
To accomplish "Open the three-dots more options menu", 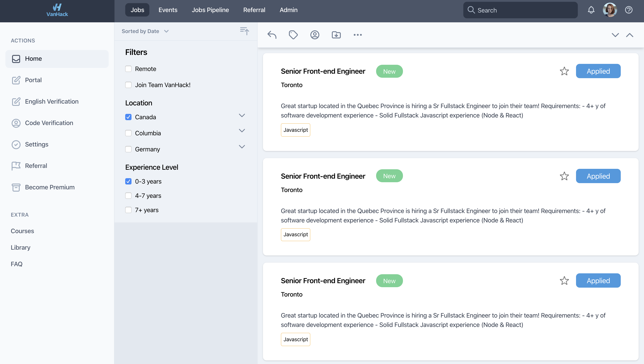I will click(x=358, y=35).
